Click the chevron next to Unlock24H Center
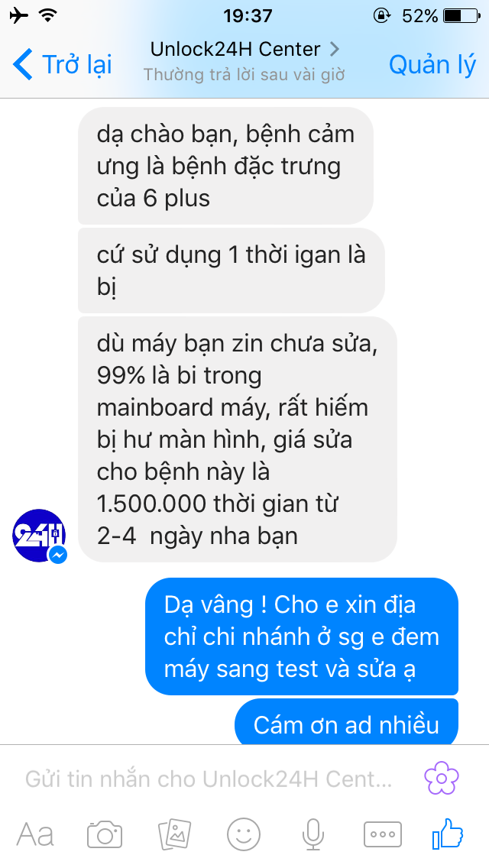Image resolution: width=489 pixels, height=868 pixels. (x=334, y=49)
